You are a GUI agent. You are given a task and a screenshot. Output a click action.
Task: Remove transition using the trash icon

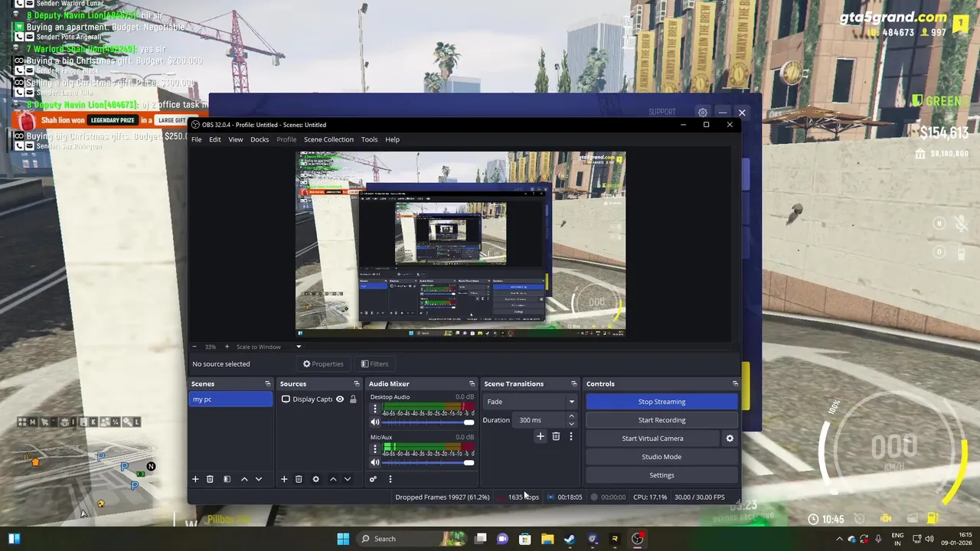[556, 436]
